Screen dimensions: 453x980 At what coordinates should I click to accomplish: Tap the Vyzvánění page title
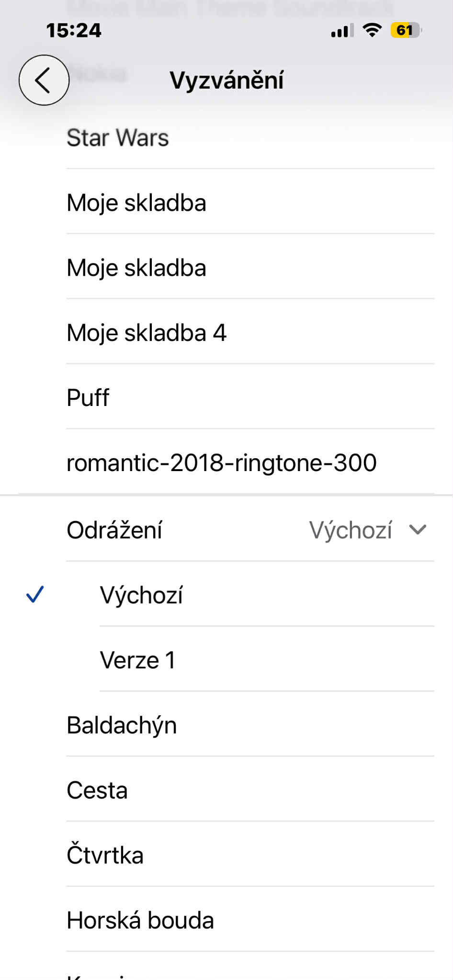coord(226,80)
